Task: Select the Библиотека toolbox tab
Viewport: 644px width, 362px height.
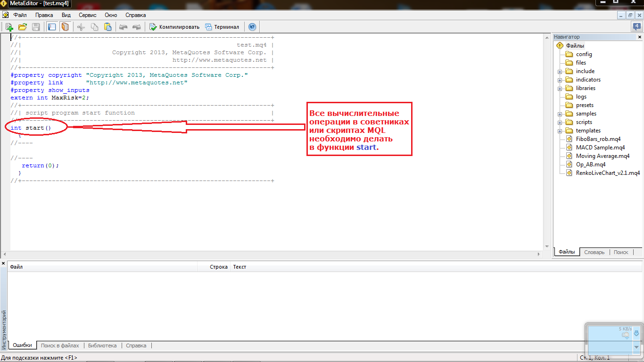Action: pos(102,346)
